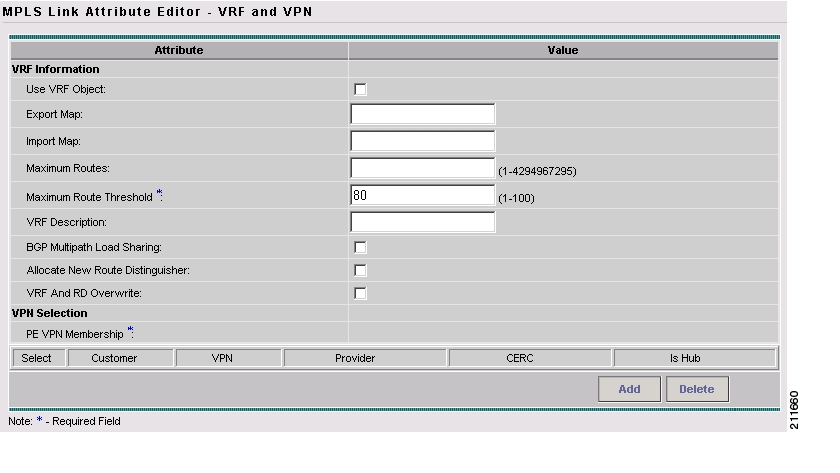Click the required asterisk beside PE VPN Membership
The image size is (840, 473).
click(130, 330)
